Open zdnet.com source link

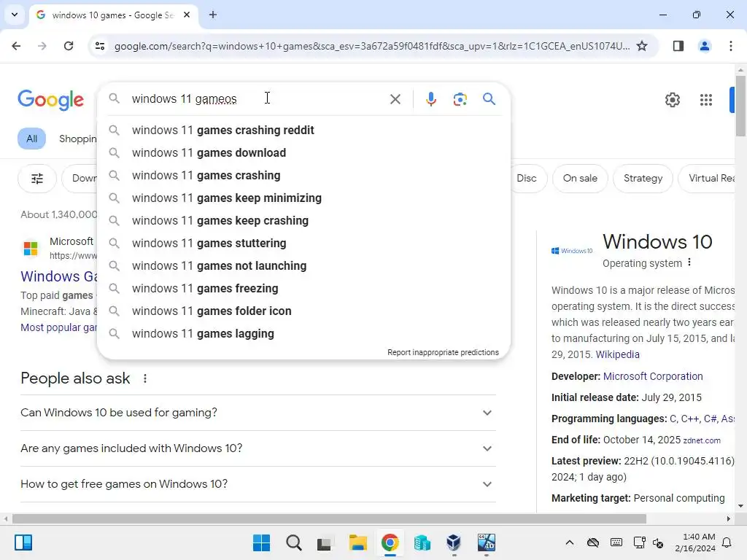(702, 441)
